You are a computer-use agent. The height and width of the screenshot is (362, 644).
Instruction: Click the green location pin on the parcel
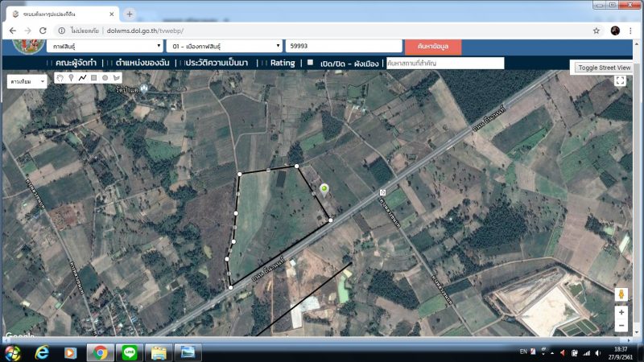click(324, 190)
